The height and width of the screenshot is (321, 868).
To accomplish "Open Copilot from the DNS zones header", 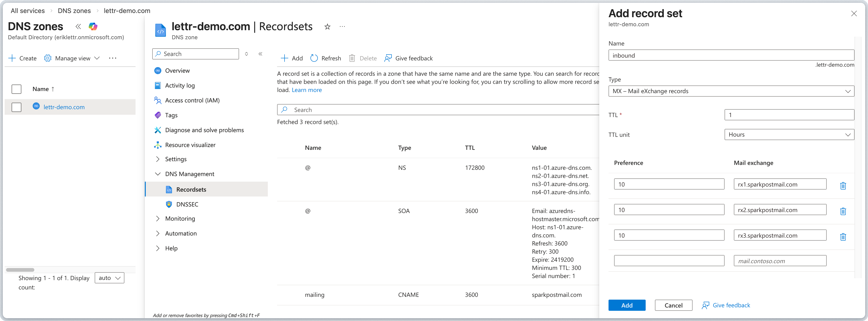I will pyautogui.click(x=93, y=26).
